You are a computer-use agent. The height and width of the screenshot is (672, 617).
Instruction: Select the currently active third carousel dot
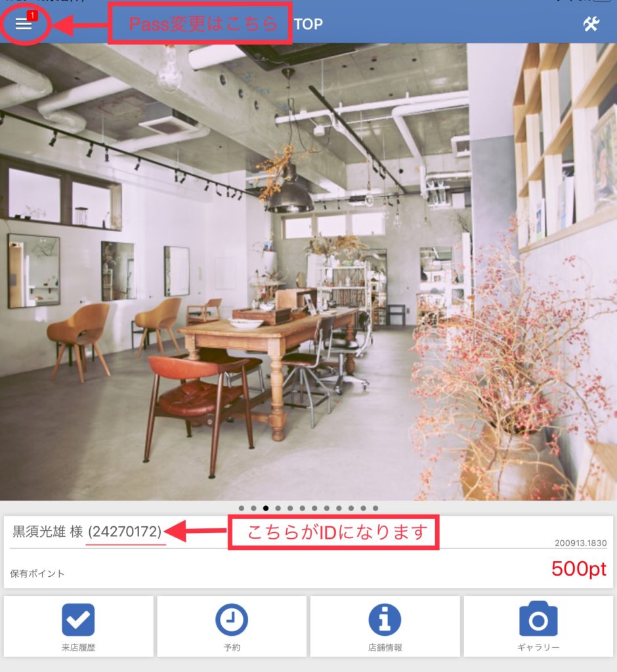[266, 508]
